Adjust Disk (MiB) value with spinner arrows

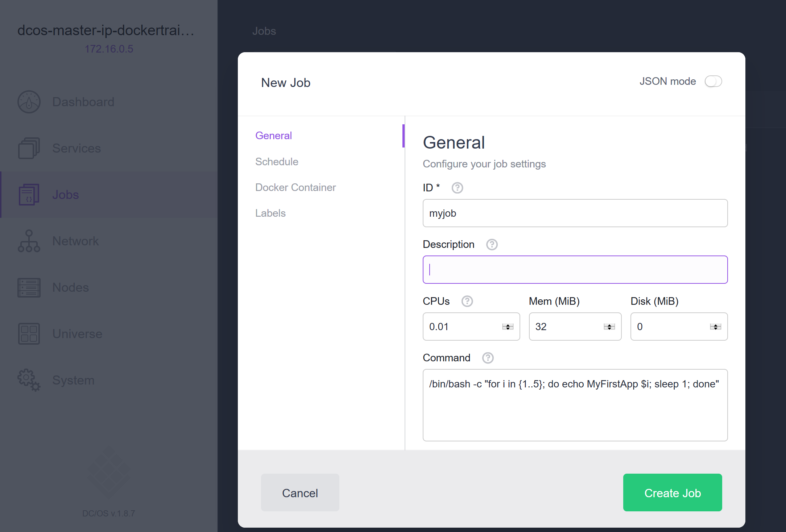coord(715,327)
